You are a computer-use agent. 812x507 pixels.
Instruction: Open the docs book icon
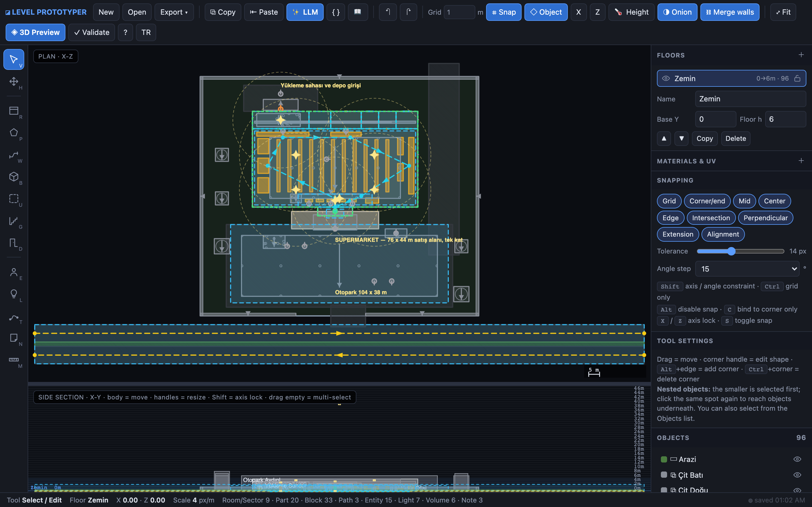(x=358, y=12)
